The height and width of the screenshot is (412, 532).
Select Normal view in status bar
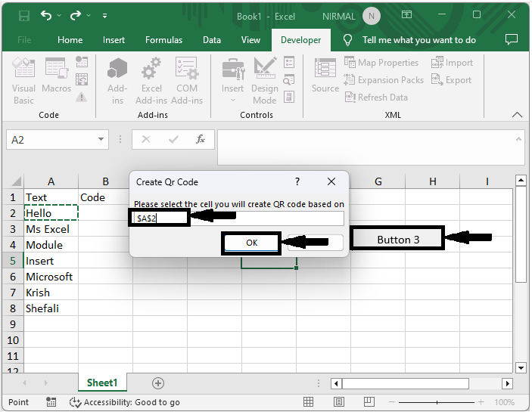[x=309, y=402]
